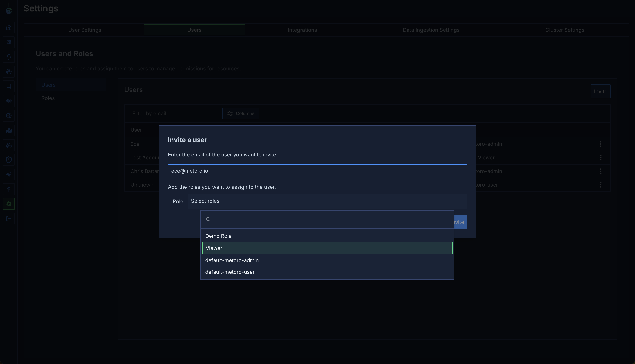Screen dimensions: 635x364
Task: Click the email input with ece@metoro.io
Action: pos(317,171)
